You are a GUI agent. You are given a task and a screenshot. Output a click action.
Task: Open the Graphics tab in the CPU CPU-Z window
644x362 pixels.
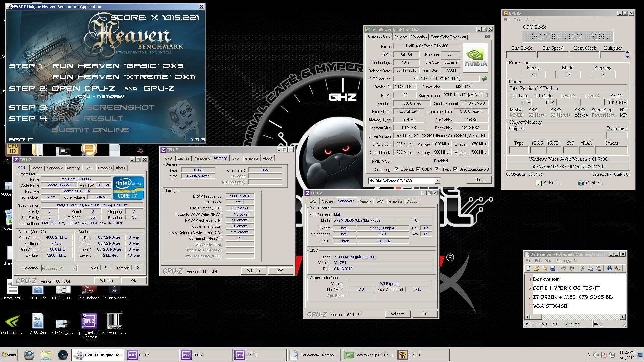point(105,168)
